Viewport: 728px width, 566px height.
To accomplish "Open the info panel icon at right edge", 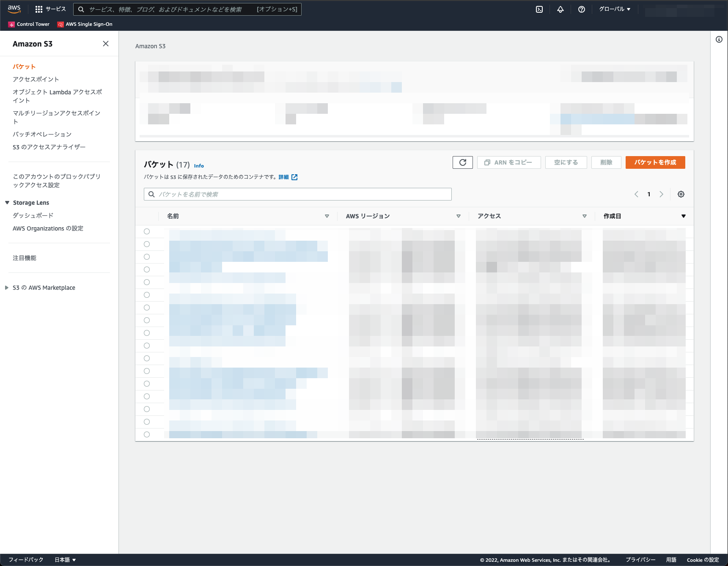I will [x=719, y=39].
